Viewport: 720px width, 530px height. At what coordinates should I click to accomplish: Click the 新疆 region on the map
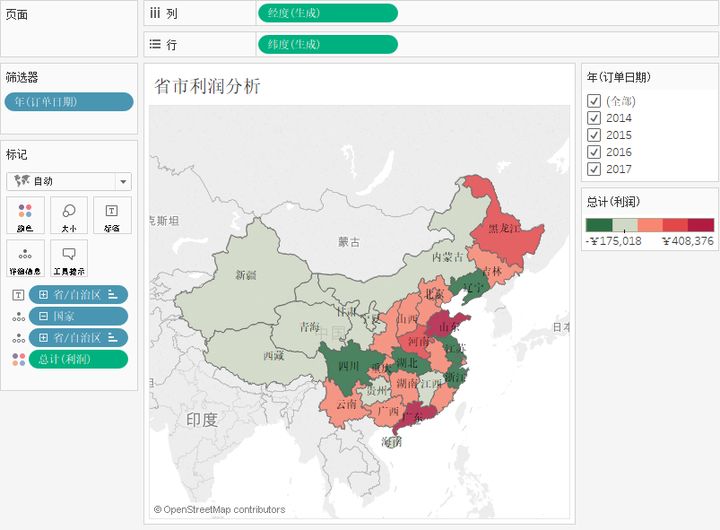[x=246, y=276]
